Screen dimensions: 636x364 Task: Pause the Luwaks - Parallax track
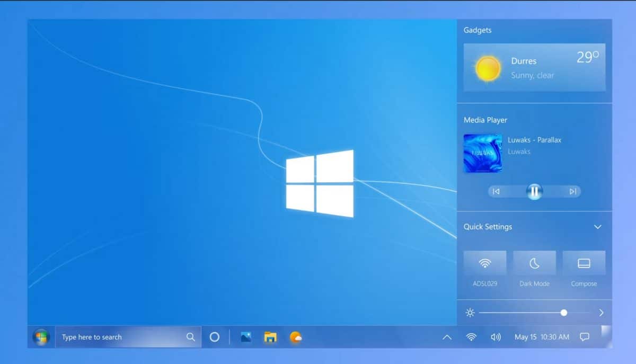(534, 192)
